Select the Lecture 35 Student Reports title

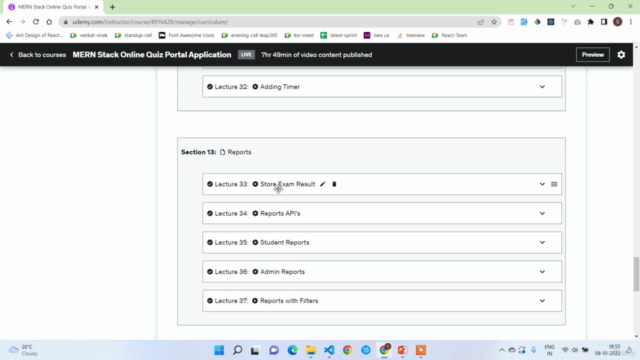tap(284, 242)
